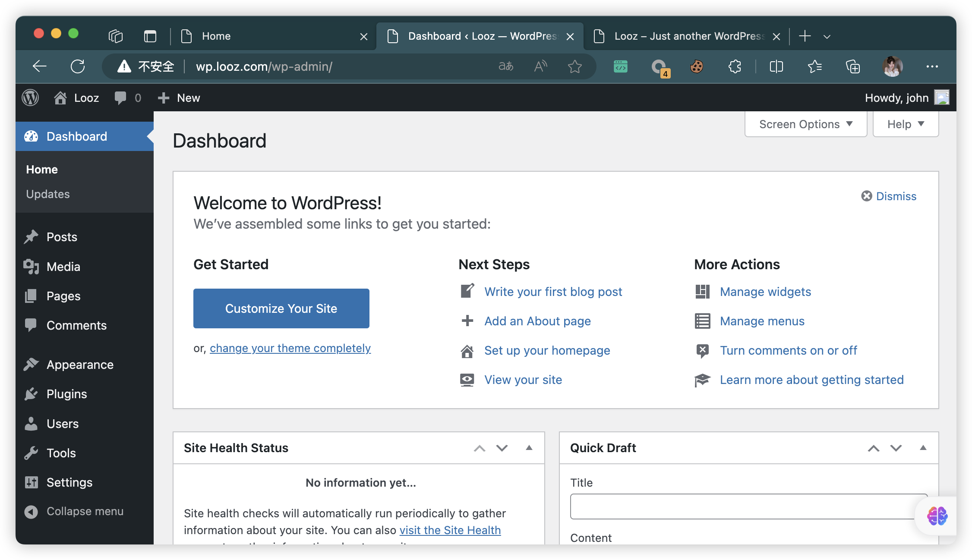Click Customize Your Site button
The image size is (972, 560).
click(281, 308)
